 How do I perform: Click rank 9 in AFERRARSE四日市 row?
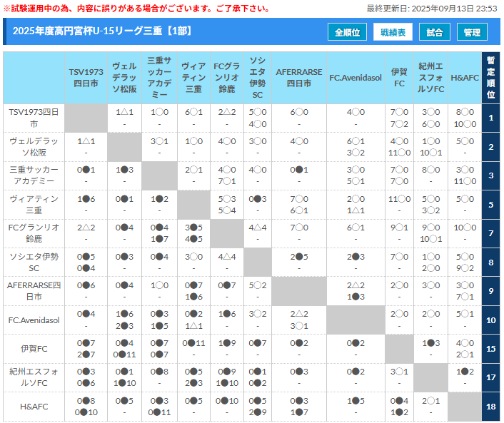tap(491, 291)
